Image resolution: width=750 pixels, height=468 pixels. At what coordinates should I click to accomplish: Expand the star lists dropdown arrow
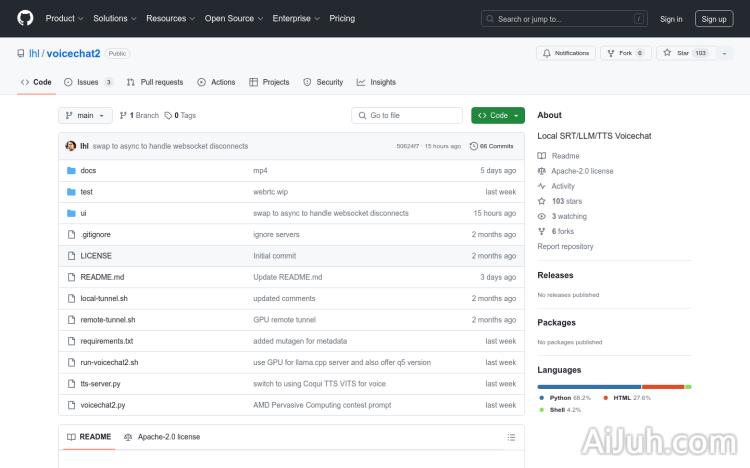[x=724, y=53]
